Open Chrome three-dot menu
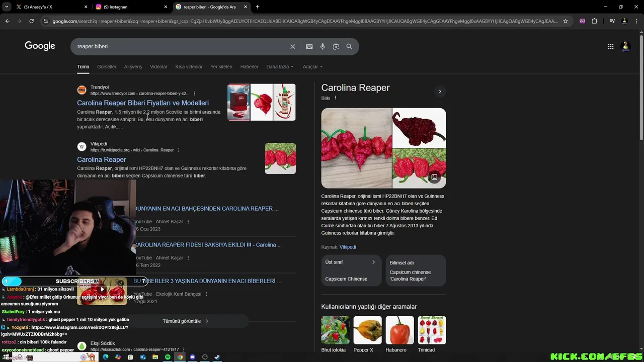The image size is (644, 362). click(x=636, y=21)
